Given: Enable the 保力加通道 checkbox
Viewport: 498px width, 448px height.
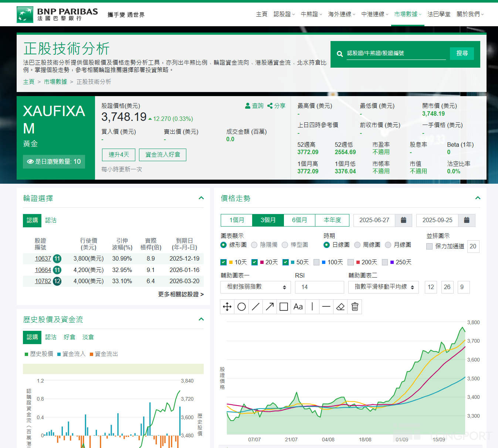Looking at the screenshot, I should pos(429,246).
